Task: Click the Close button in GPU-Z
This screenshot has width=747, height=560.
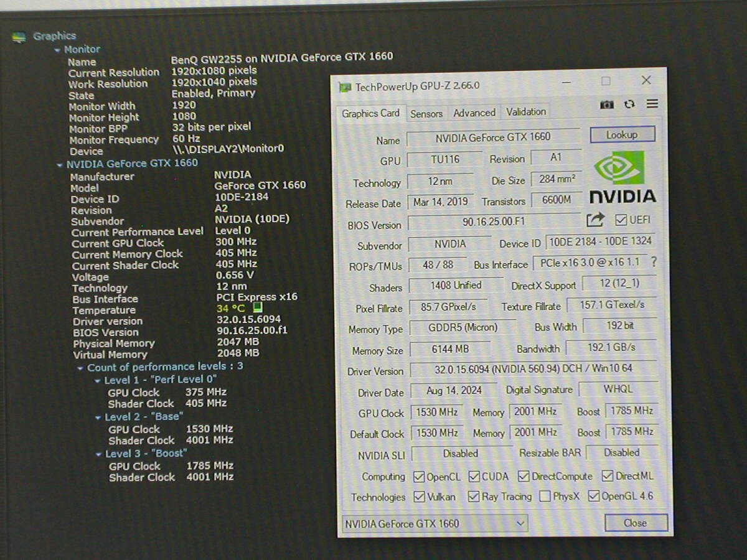Action: (636, 523)
